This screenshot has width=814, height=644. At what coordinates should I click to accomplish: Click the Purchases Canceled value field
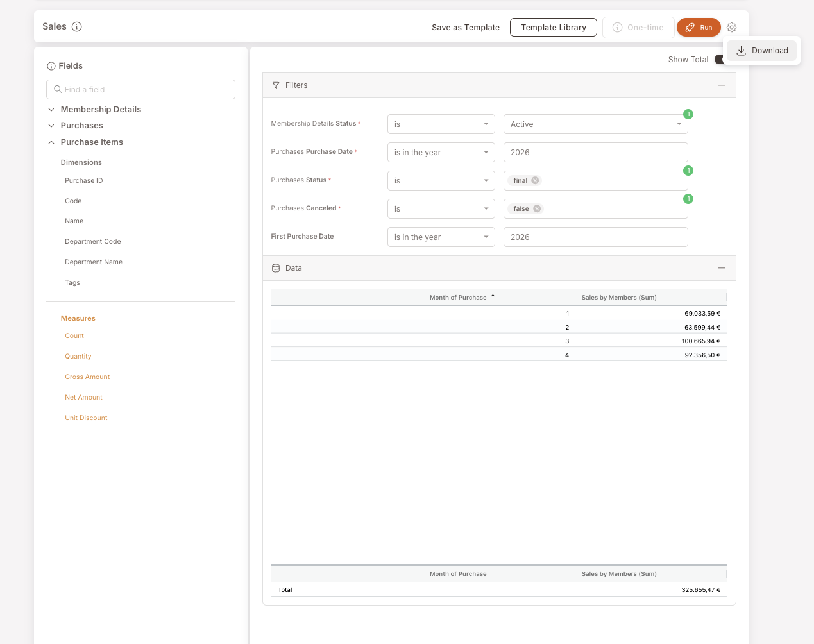596,209
